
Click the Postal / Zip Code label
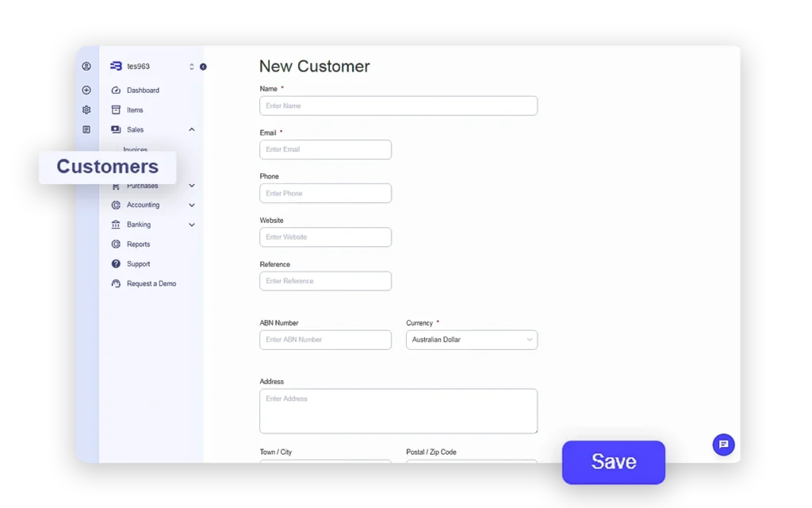[431, 452]
